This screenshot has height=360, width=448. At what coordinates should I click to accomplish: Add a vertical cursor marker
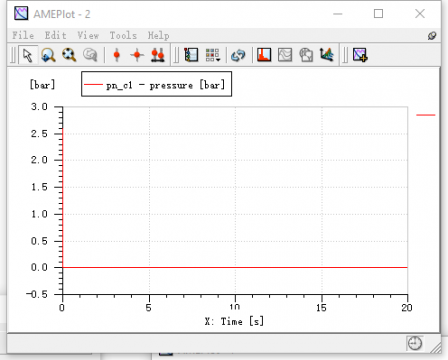[x=117, y=55]
